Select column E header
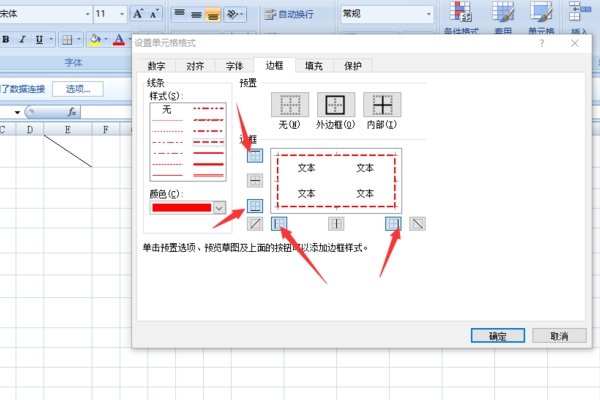The image size is (600, 400). 68,130
